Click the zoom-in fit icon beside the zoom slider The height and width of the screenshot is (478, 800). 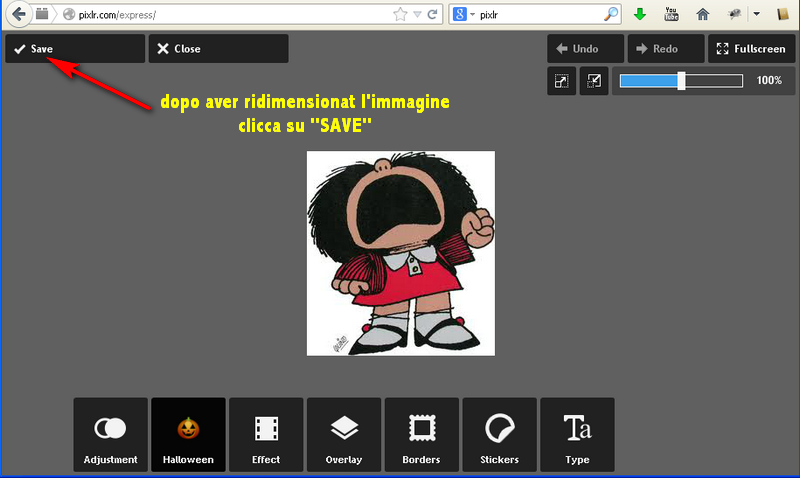594,81
